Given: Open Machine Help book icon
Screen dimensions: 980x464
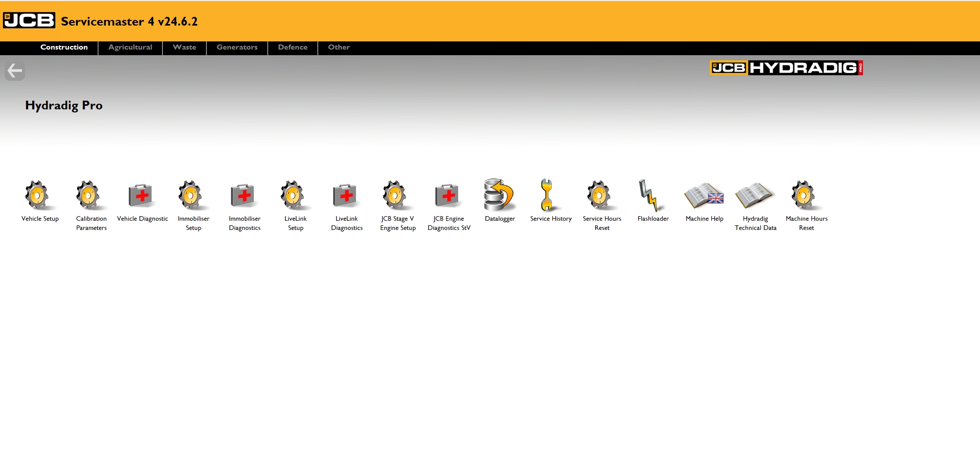Looking at the screenshot, I should [x=704, y=196].
